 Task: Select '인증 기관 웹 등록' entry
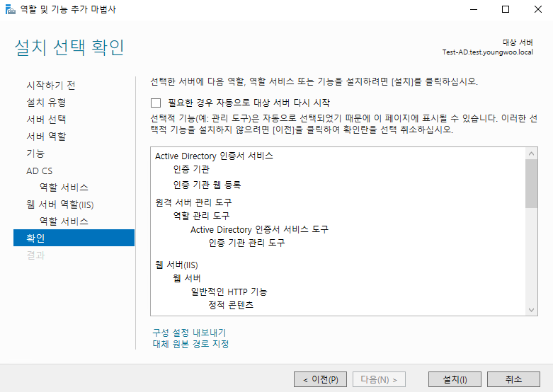207,185
